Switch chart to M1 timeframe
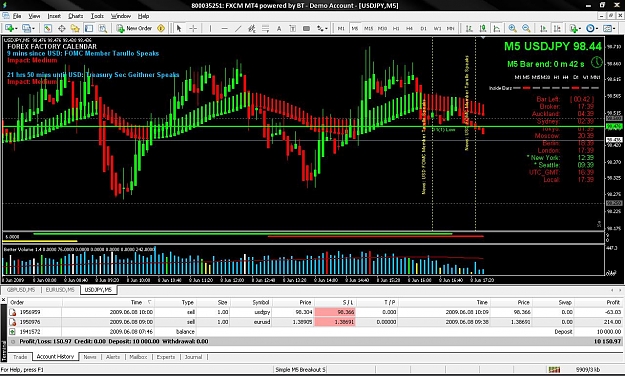625x376 pixels. (341, 28)
